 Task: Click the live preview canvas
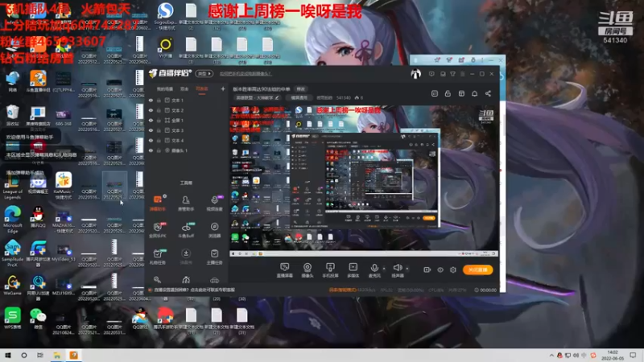click(x=364, y=181)
